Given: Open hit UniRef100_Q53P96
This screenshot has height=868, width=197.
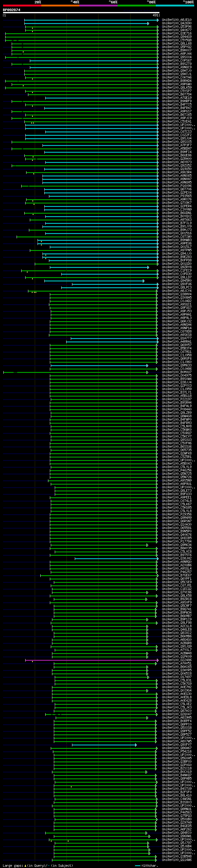Looking at the screenshot, I should point(177,26).
